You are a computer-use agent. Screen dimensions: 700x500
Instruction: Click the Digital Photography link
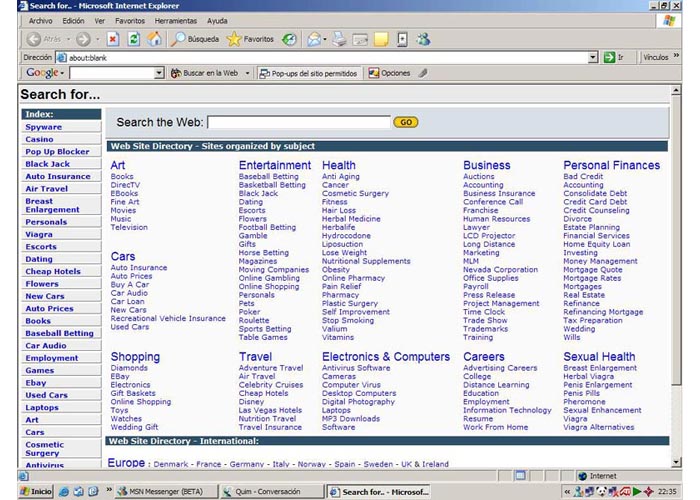point(358,402)
